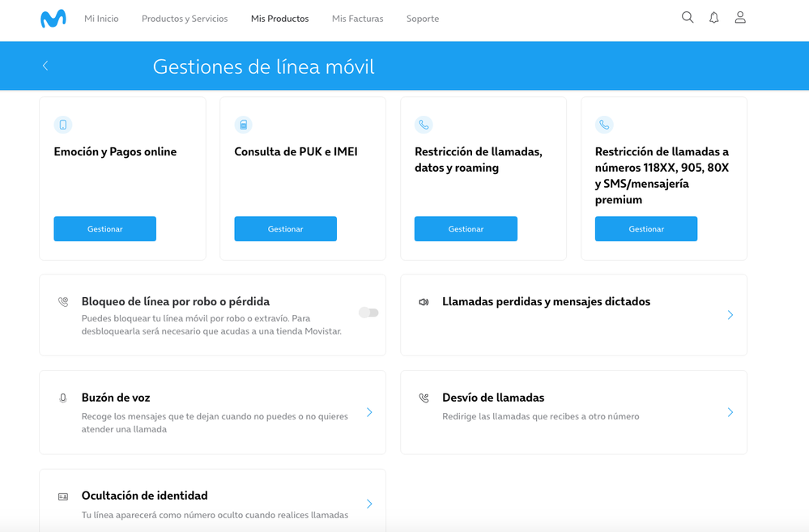Click the Movistar logo

[53, 19]
